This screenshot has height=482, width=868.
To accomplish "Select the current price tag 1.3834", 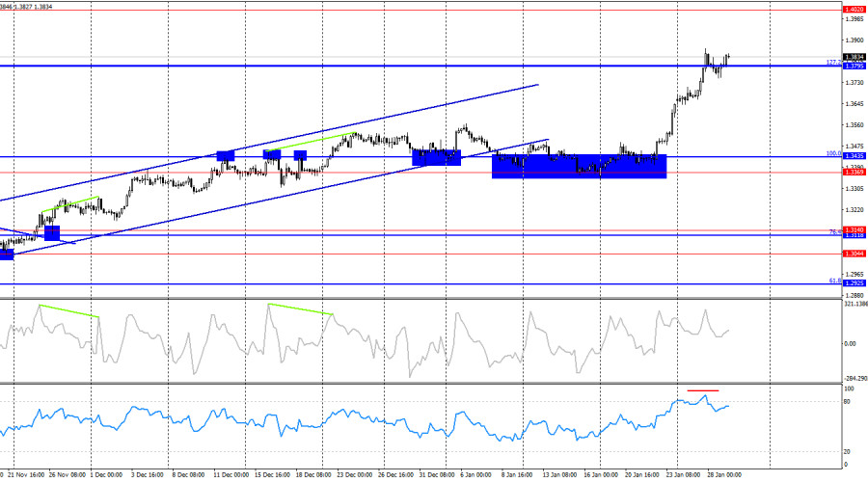I will pos(854,57).
